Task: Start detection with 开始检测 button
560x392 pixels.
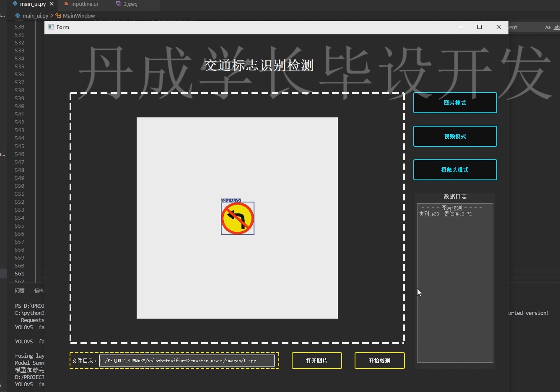Action: pyautogui.click(x=379, y=361)
